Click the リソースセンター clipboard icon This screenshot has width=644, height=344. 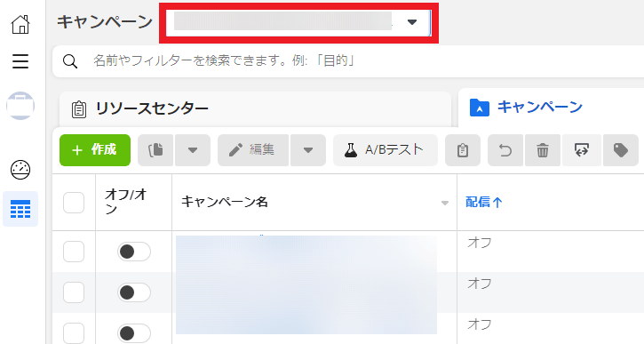79,109
